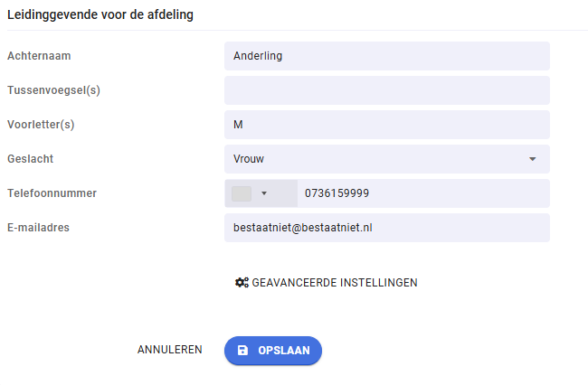Viewport: 588px width, 385px height.
Task: Click the Opslaan button
Action: 273,351
